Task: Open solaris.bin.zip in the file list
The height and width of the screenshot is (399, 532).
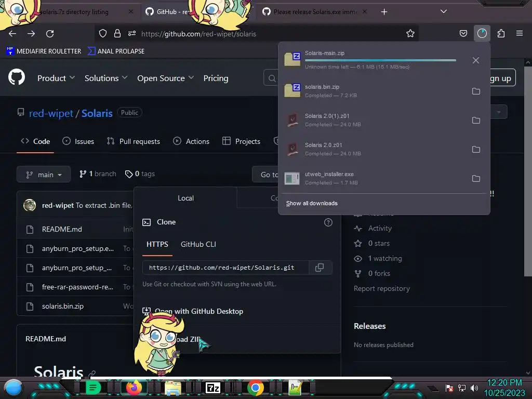Action: [63, 306]
